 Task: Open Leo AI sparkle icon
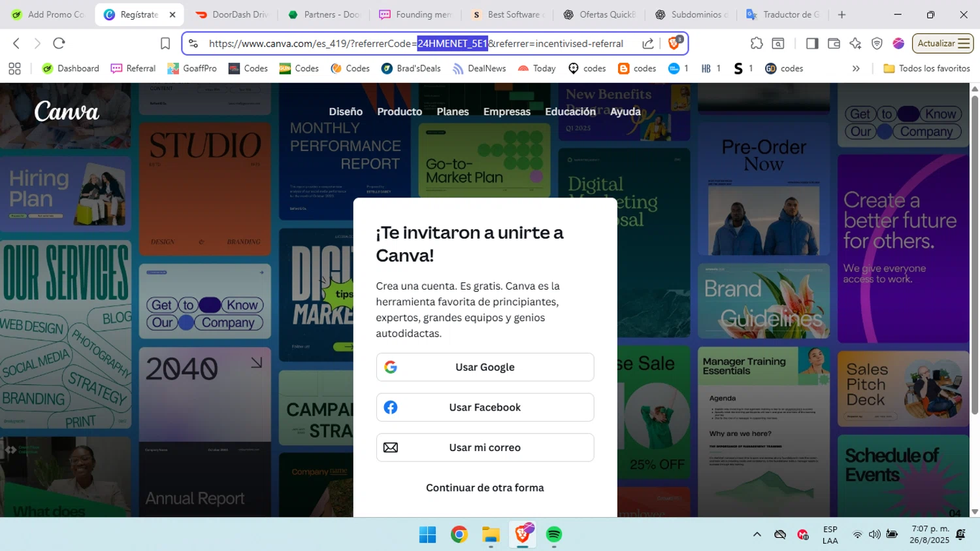click(855, 43)
